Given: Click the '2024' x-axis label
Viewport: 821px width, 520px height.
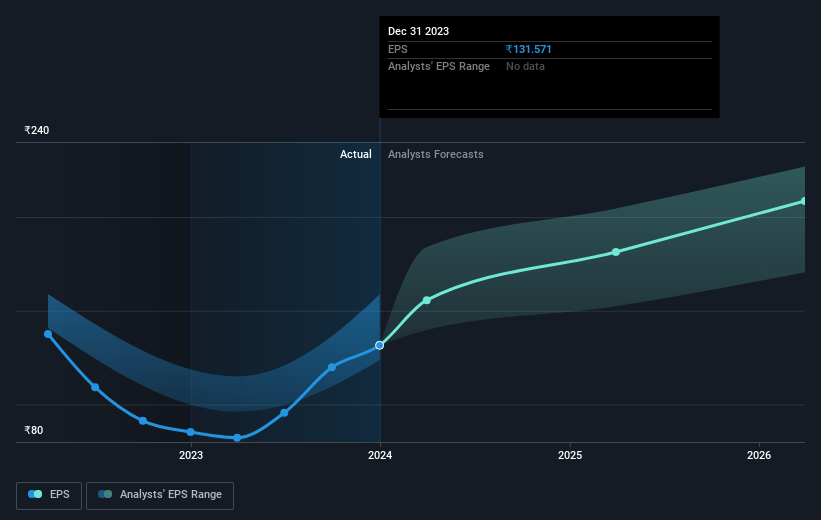Looking at the screenshot, I should [380, 455].
